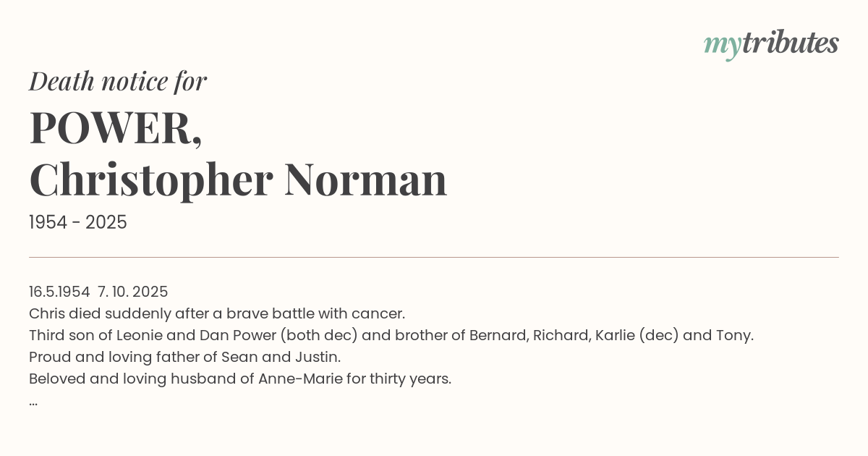Screen dimensions: 868x456
Task: Click the "Third son of Leonie" line
Action: click(391, 335)
